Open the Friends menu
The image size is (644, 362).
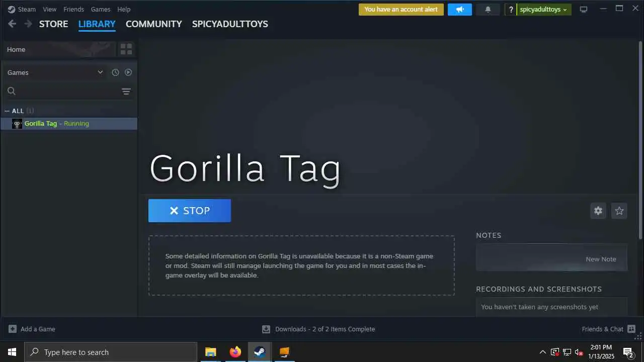[x=73, y=9]
